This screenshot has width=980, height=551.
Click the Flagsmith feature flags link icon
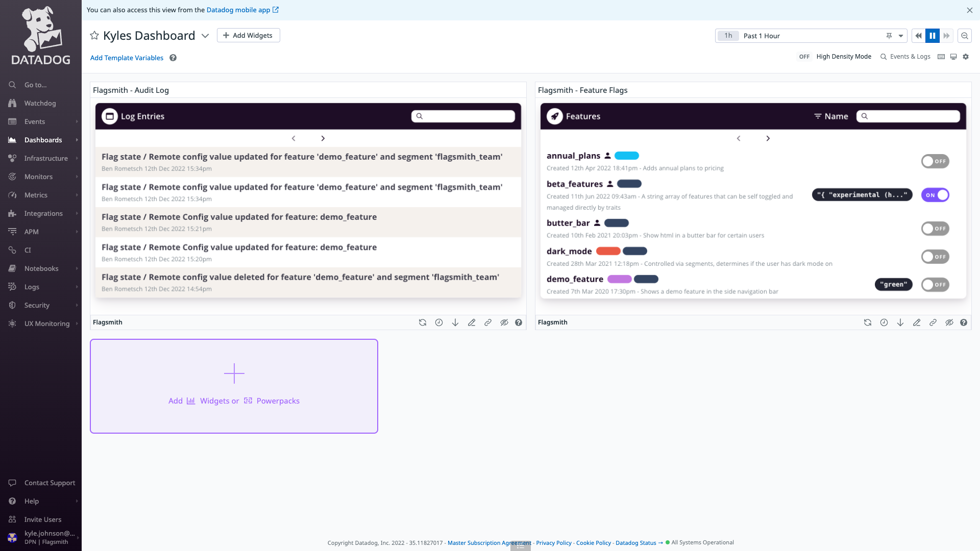(933, 321)
